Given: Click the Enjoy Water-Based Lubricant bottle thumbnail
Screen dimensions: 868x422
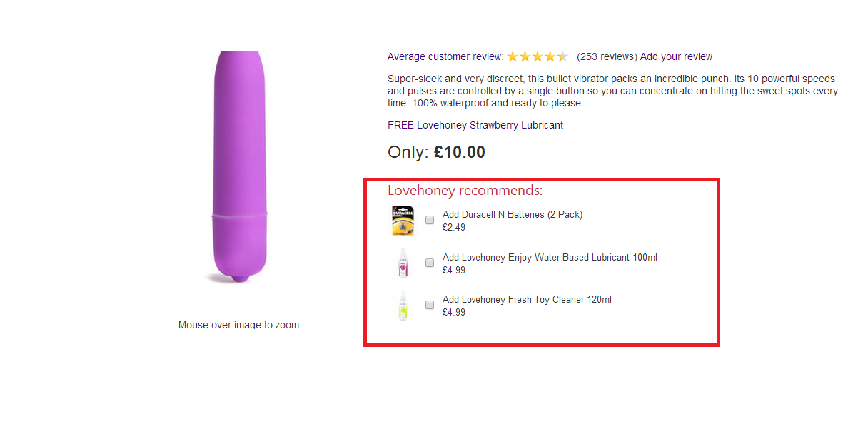Looking at the screenshot, I should pos(403,263).
